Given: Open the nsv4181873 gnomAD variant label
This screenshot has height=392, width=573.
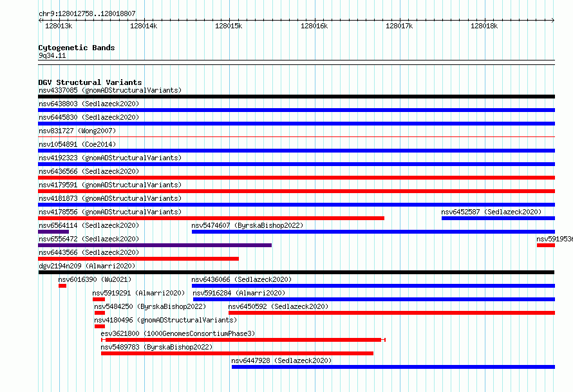Looking at the screenshot, I should [110, 198].
